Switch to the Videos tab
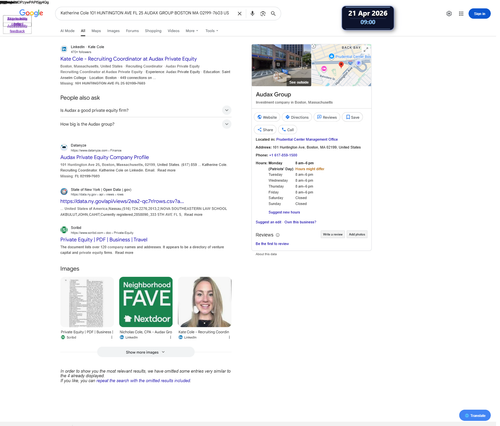Image resolution: width=500 pixels, height=426 pixels. click(x=173, y=31)
